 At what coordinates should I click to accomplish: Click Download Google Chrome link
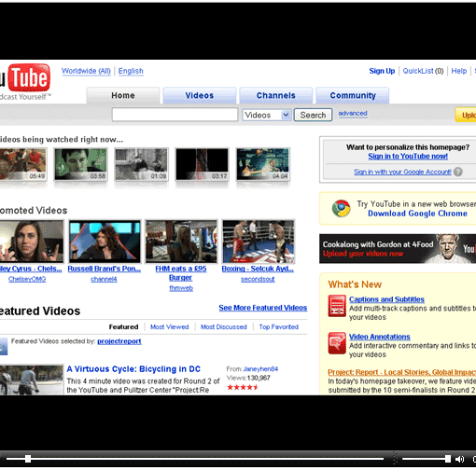pos(417,214)
